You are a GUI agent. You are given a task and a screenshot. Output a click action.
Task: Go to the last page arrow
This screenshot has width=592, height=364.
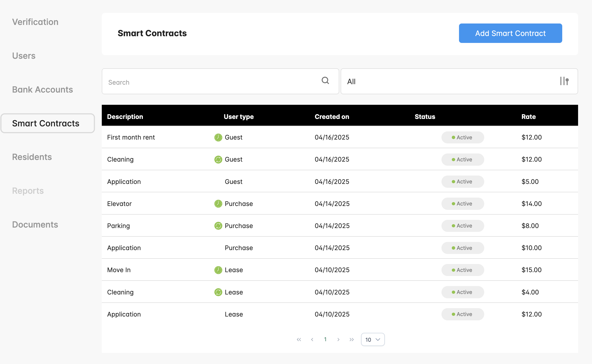[x=351, y=340]
